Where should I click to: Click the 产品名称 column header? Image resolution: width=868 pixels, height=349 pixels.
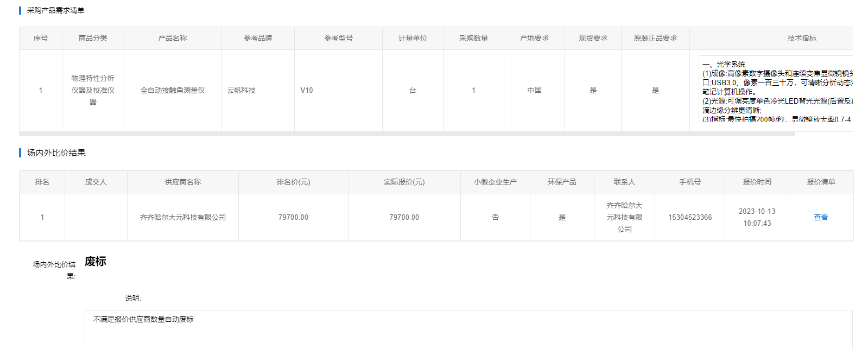(172, 38)
